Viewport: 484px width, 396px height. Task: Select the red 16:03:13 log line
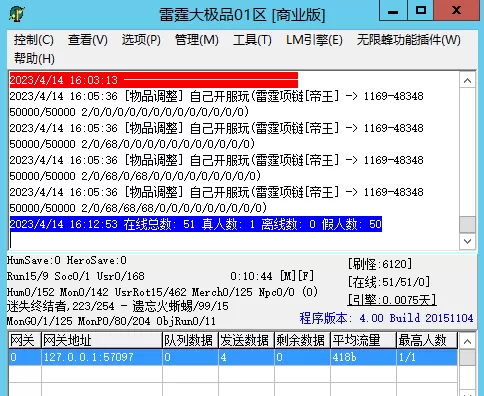point(154,80)
